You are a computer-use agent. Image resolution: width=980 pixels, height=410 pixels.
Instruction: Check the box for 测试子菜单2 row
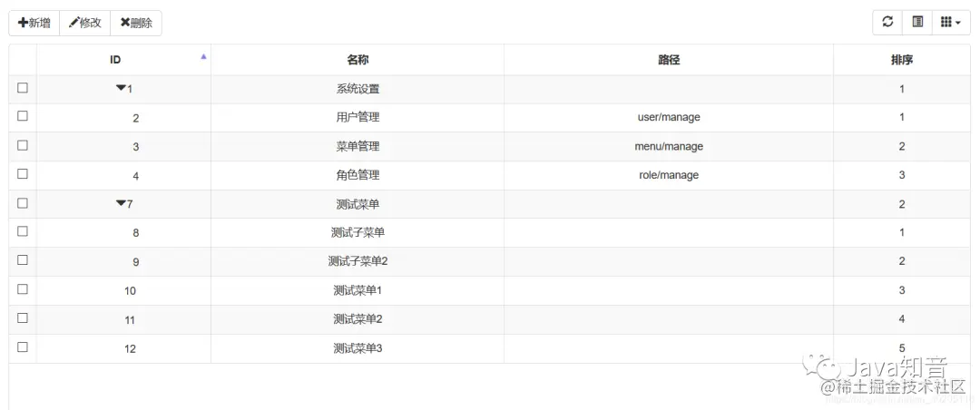coord(23,260)
